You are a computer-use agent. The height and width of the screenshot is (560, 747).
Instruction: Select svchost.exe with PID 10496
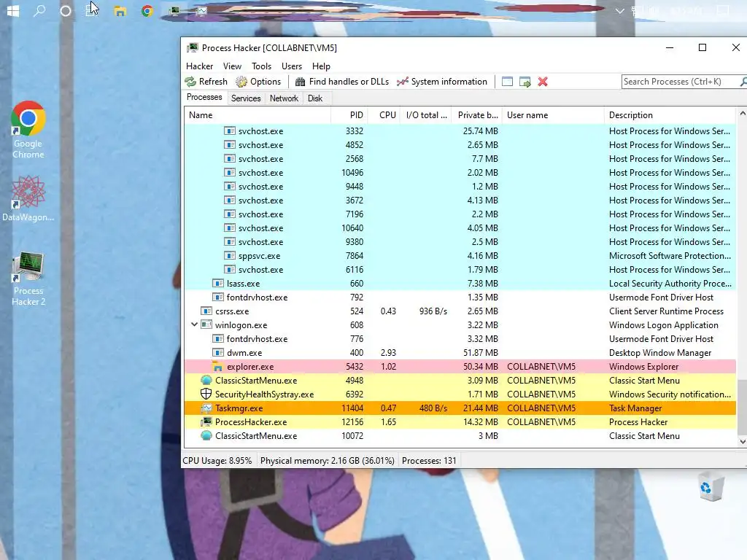(x=460, y=172)
